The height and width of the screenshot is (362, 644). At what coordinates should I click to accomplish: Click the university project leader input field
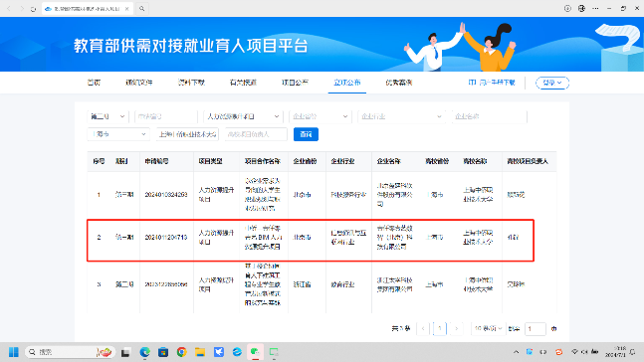(256, 134)
